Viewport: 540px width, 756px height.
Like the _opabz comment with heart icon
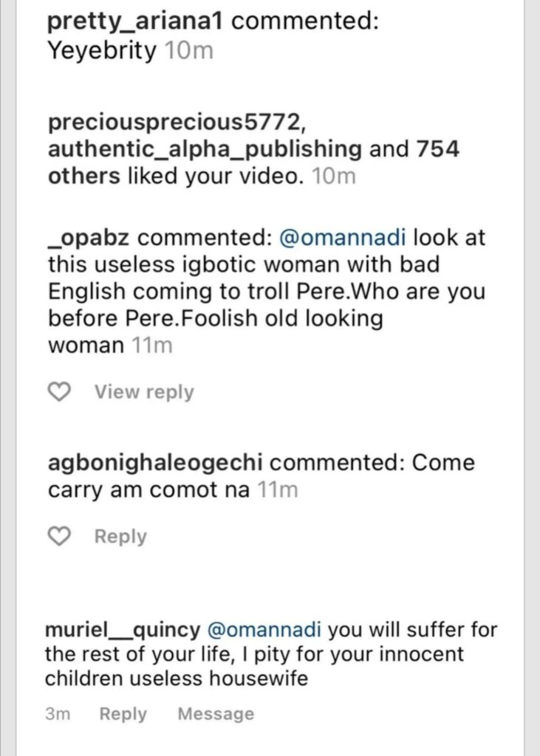tap(58, 392)
